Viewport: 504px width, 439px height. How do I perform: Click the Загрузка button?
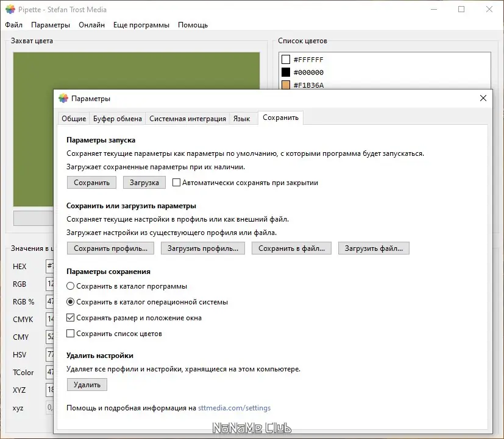click(x=144, y=183)
